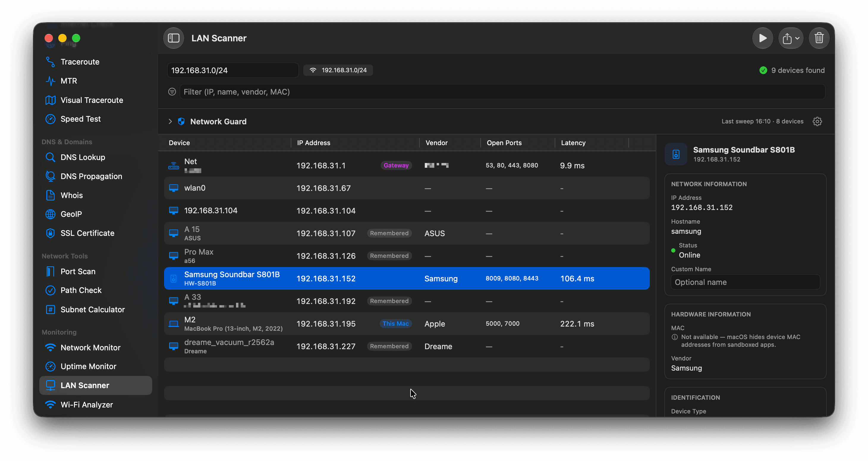Click Last sweep 16:10 · 8 devices text
This screenshot has height=461, width=868.
[762, 121]
